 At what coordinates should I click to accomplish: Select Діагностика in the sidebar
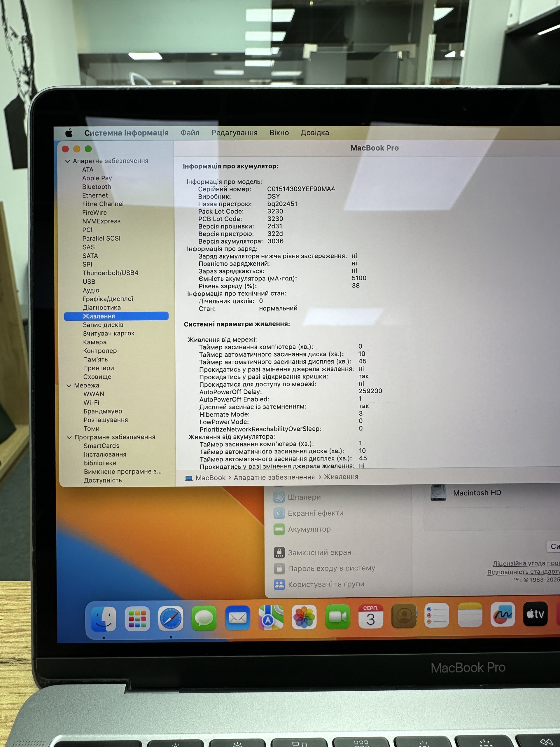[x=101, y=308]
